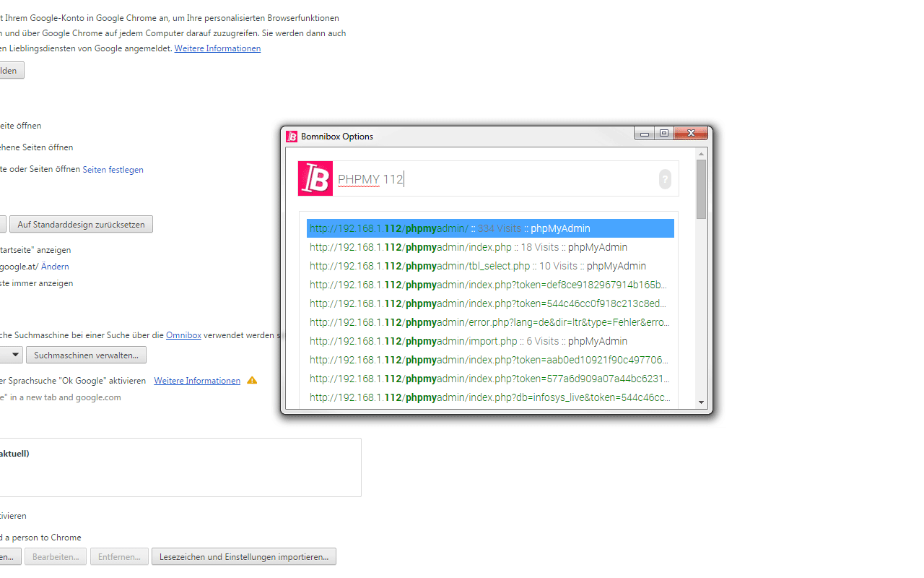Select tbl_select.php result with 10 Visits

coord(490,266)
